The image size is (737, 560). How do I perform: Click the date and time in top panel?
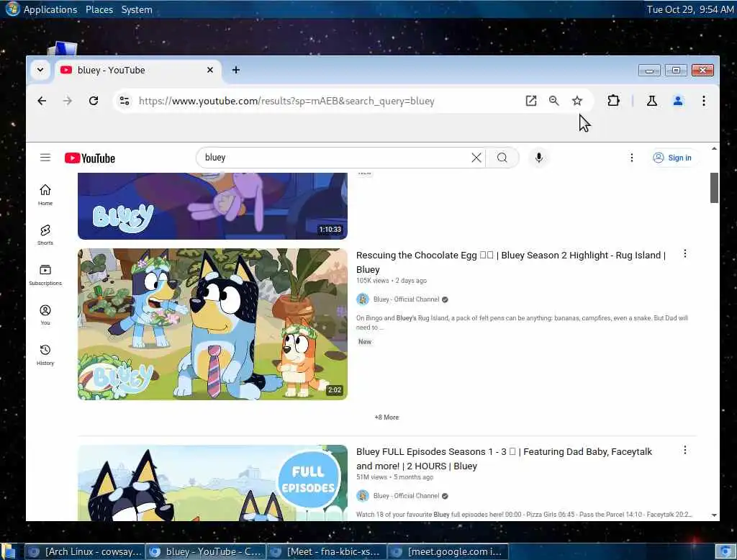[x=689, y=9]
